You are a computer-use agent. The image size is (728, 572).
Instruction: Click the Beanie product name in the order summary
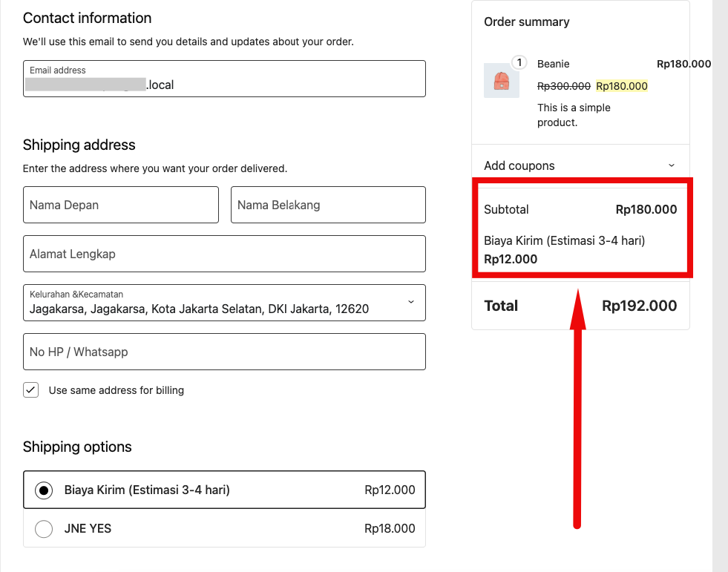click(x=554, y=64)
